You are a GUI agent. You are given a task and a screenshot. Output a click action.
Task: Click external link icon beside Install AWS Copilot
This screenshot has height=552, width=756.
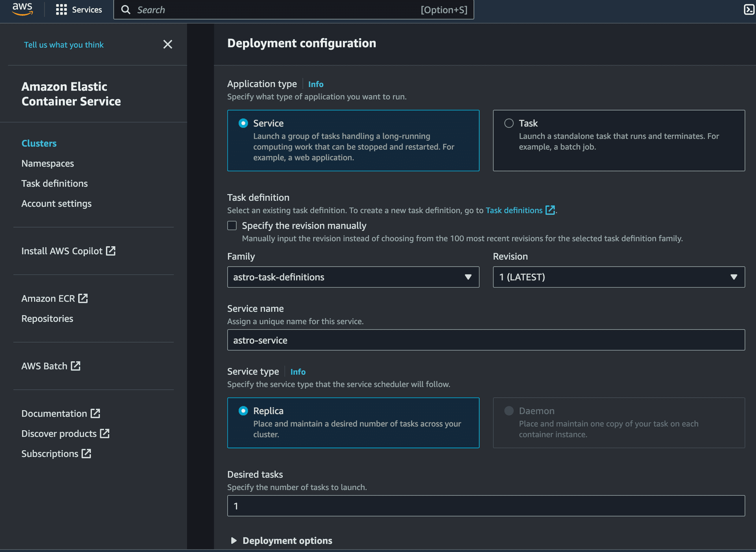[111, 251]
